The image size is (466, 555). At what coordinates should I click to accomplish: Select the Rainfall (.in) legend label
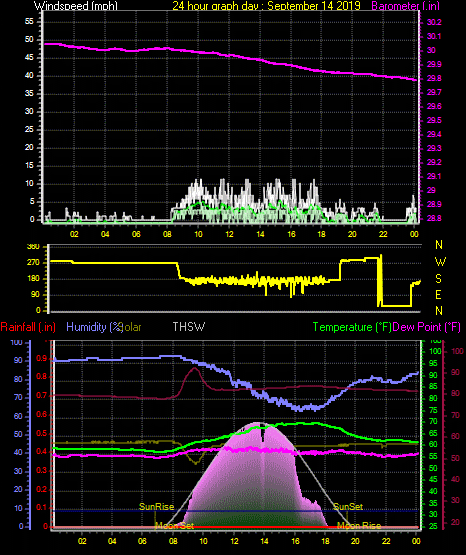(28, 327)
